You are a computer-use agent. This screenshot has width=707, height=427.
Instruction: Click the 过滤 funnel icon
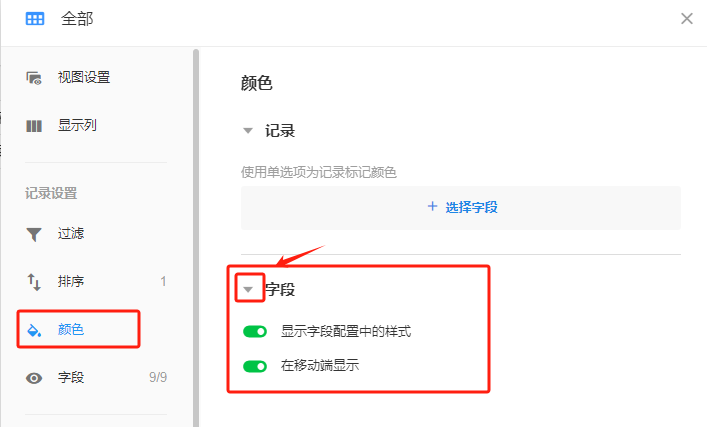pyautogui.click(x=34, y=234)
